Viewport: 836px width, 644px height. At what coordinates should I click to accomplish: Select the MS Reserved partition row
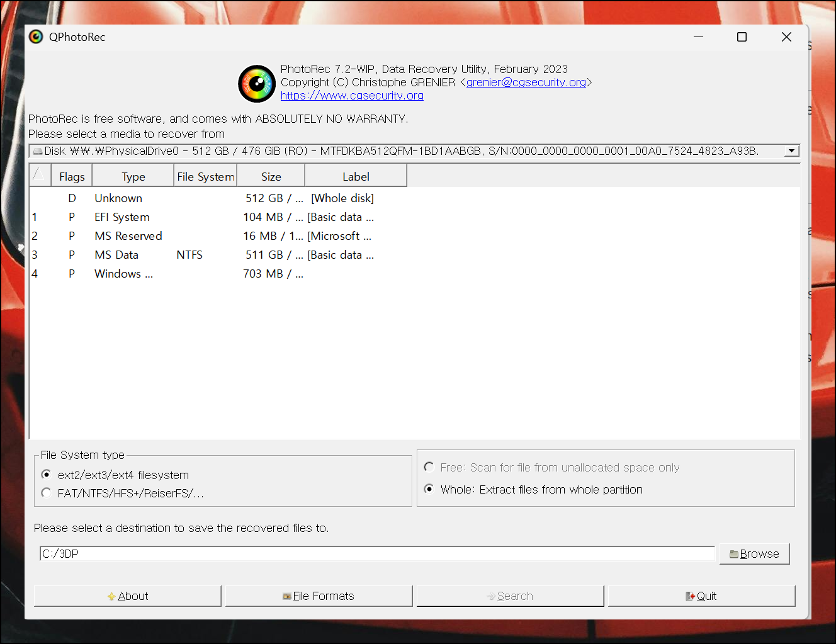pos(218,236)
